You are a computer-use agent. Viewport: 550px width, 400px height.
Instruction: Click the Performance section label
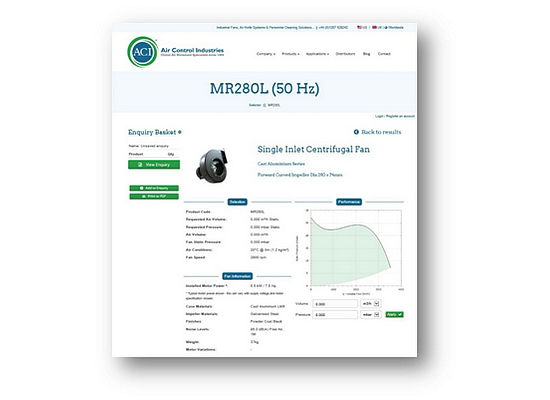(349, 202)
